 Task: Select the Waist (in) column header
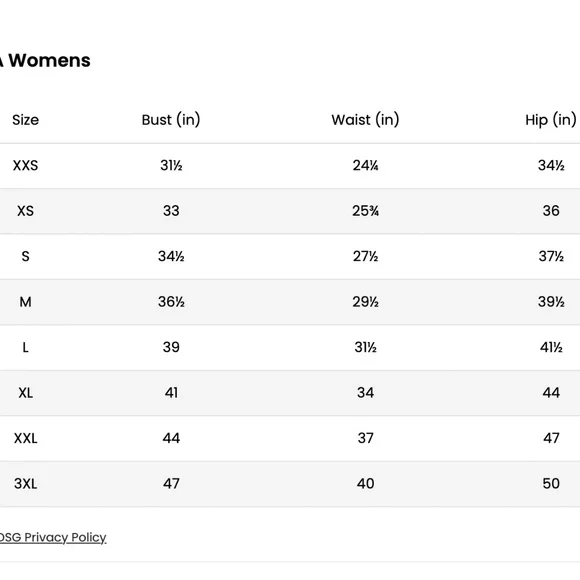pos(365,120)
